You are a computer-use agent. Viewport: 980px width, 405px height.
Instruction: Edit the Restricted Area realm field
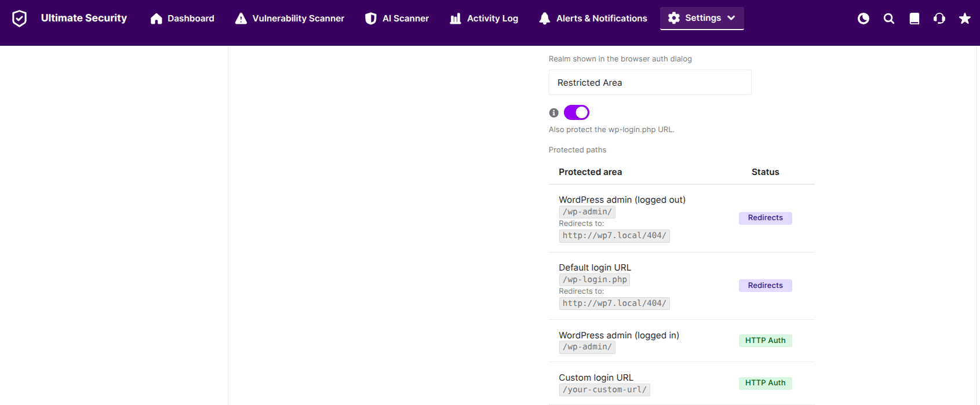pos(650,83)
